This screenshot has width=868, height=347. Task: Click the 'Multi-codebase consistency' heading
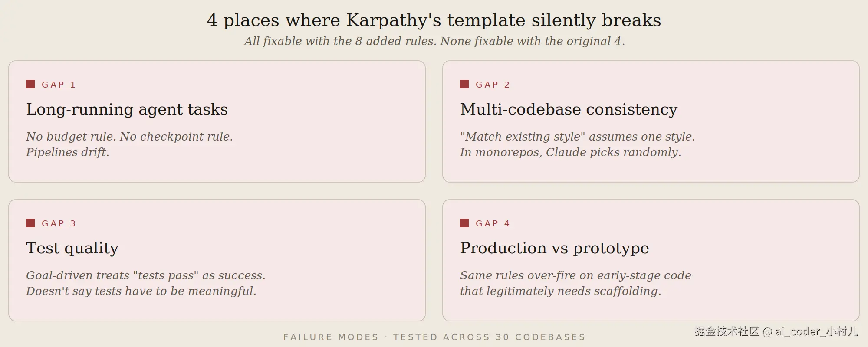(x=569, y=109)
